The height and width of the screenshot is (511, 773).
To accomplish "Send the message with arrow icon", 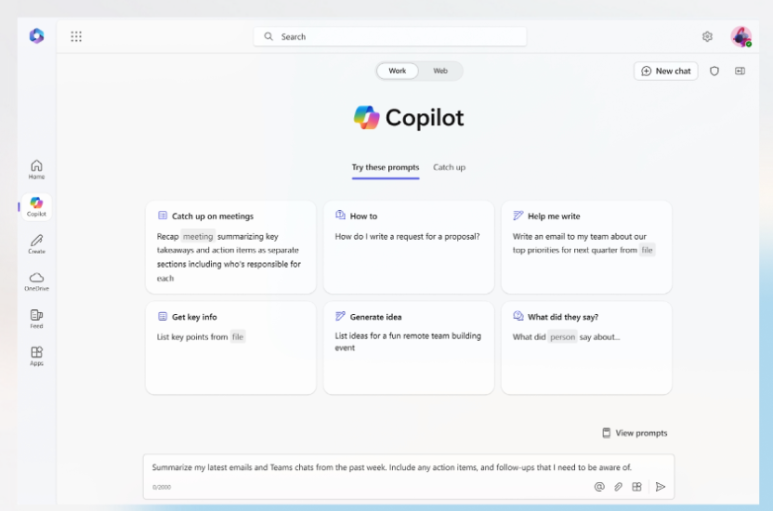I will coord(661,487).
